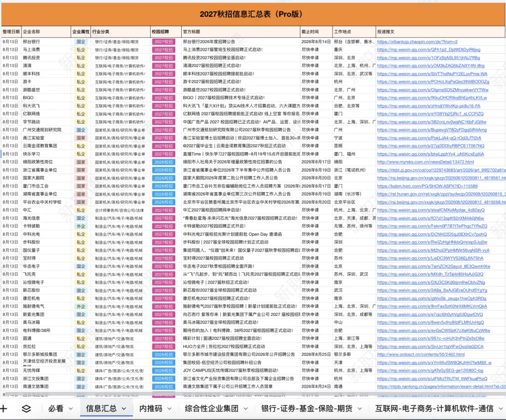Switch to the 综合性企业集团 tab
The image size is (506, 420).
212,408
